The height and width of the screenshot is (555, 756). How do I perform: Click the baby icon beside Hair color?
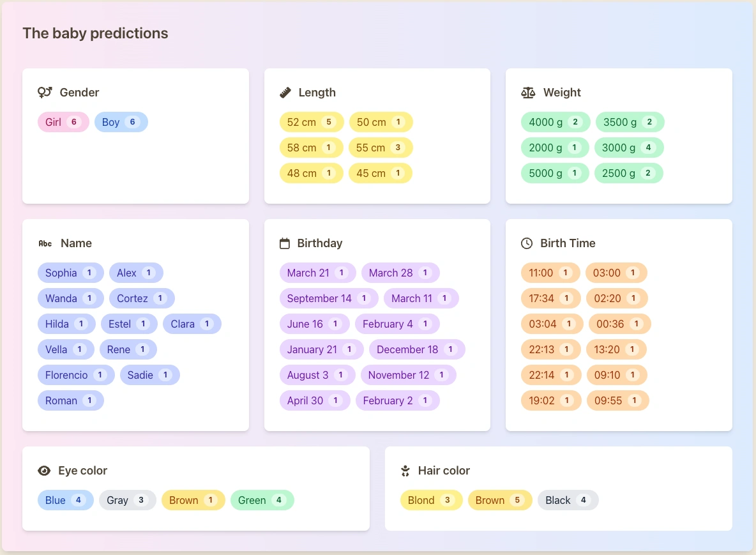[x=405, y=471]
